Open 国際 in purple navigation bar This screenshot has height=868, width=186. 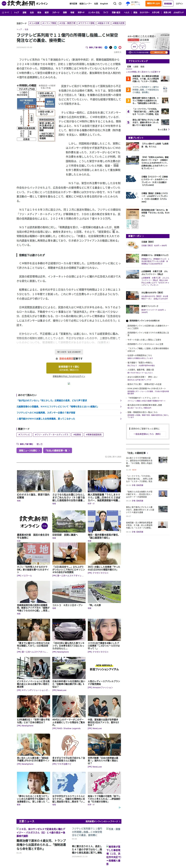click(65, 12)
